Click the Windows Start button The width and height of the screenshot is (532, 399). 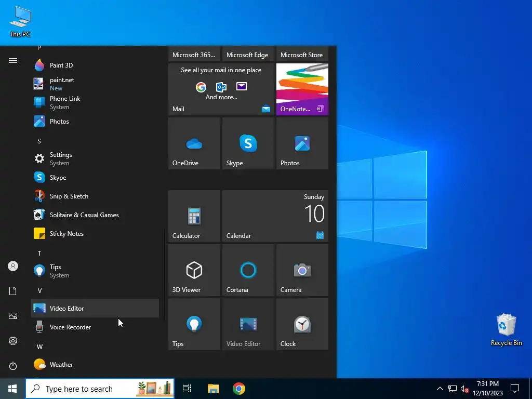[x=12, y=389]
